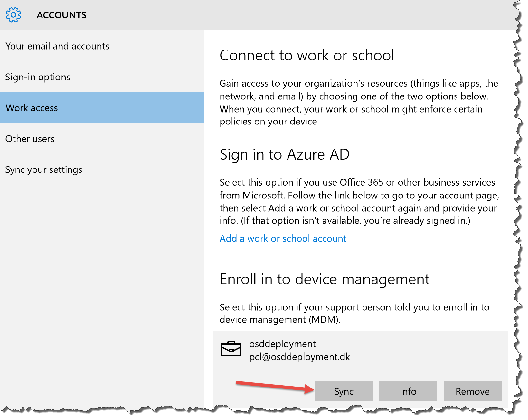Open Add a work or school account link
Viewport: 528px width, 420px height.
[x=283, y=238]
